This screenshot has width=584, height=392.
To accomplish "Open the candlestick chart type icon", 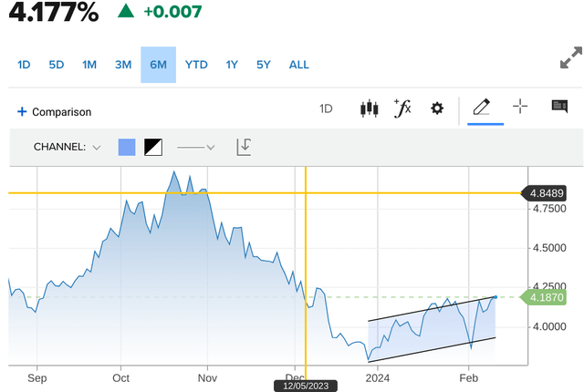I will [370, 108].
